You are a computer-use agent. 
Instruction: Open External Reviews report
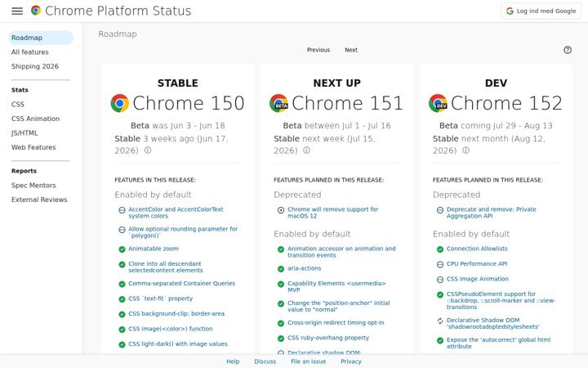[x=39, y=200]
